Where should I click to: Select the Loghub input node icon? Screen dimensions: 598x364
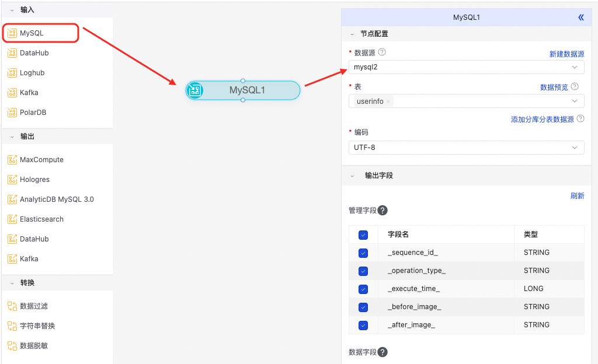click(x=12, y=73)
